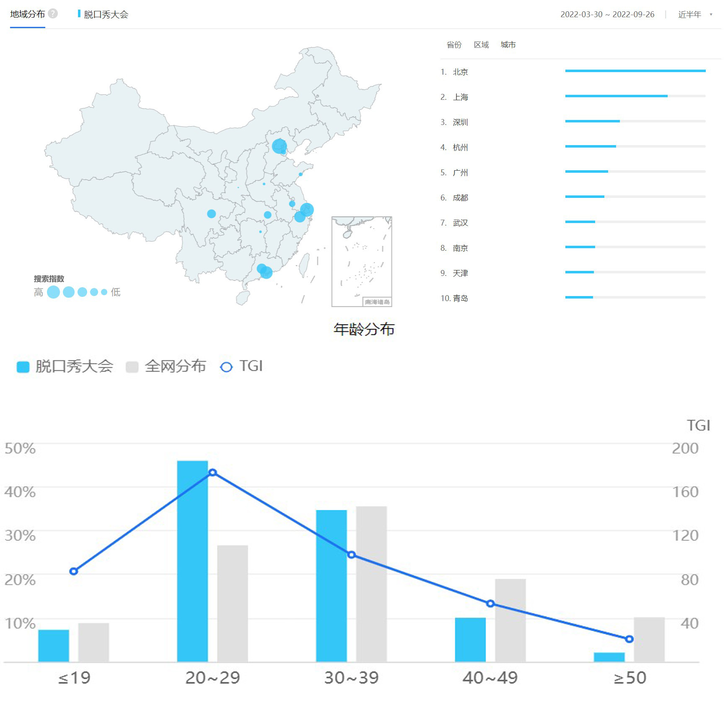Click the gray 30~39 全网分布 bar
The width and height of the screenshot is (728, 712).
tap(371, 584)
